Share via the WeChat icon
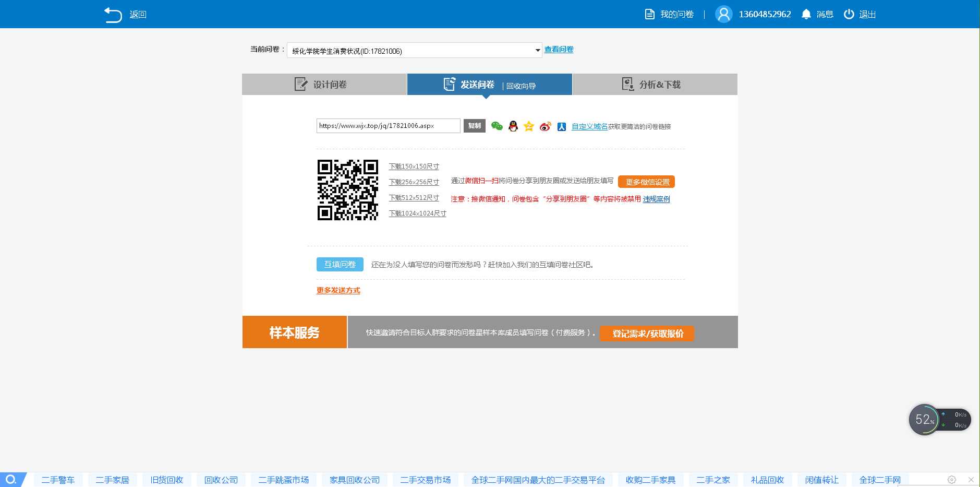The width and height of the screenshot is (980, 487). (x=497, y=126)
